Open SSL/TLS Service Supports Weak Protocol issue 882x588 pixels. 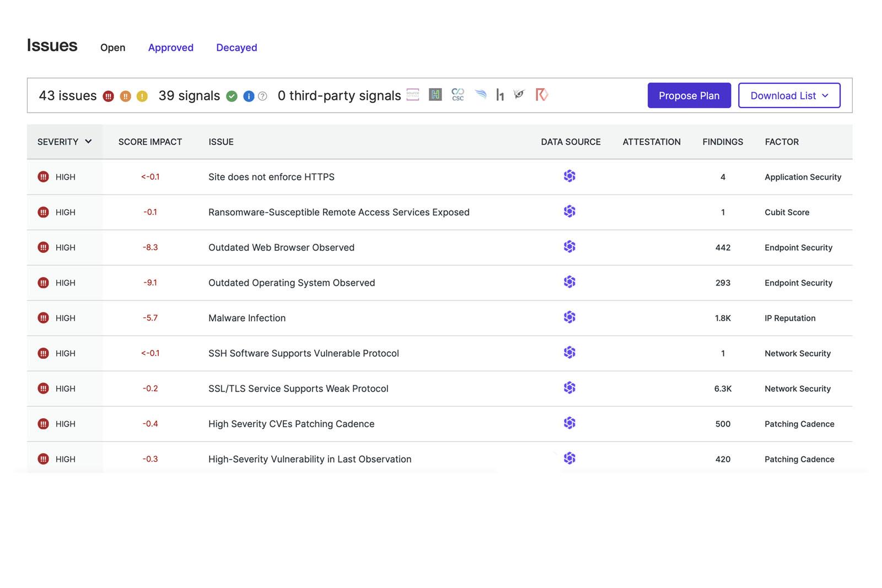[x=298, y=389]
